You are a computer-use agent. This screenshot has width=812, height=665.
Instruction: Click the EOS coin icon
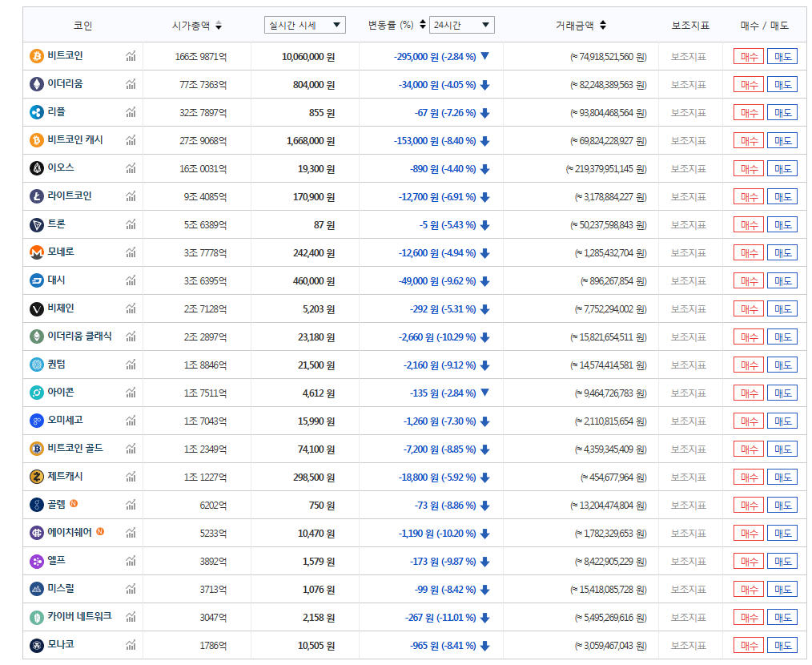pos(35,168)
